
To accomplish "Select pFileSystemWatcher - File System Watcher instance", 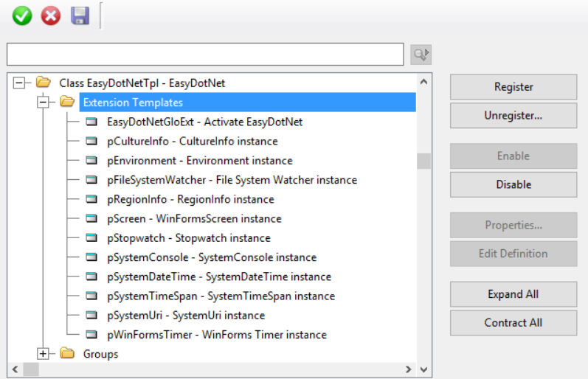I will tap(232, 180).
